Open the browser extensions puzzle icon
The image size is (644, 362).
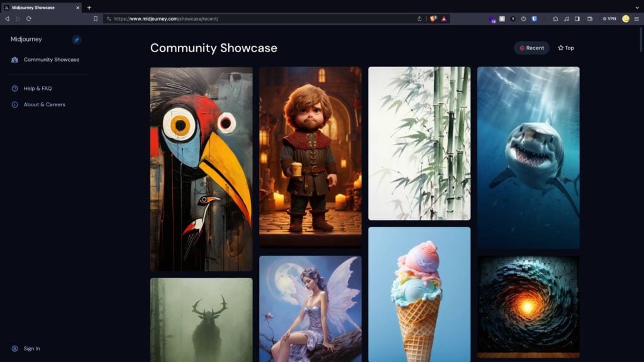tap(555, 19)
